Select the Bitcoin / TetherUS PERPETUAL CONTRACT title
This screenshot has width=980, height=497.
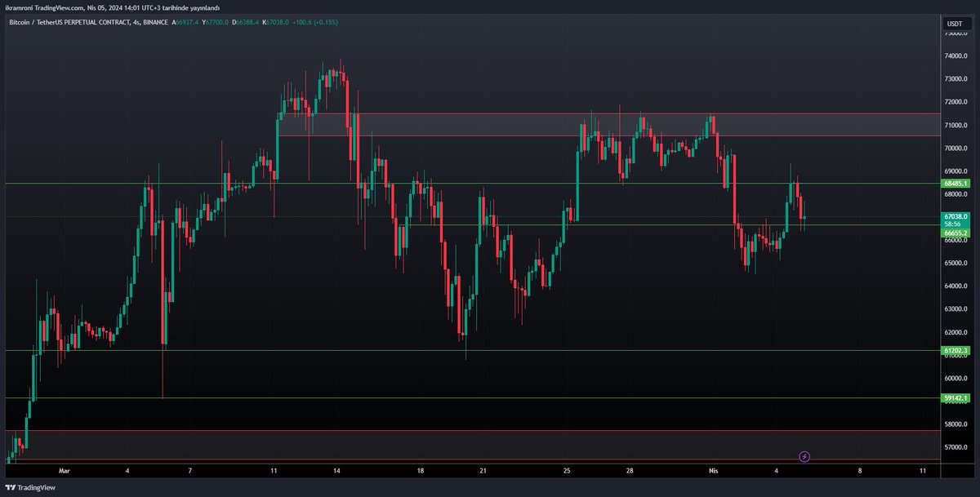[x=70, y=22]
